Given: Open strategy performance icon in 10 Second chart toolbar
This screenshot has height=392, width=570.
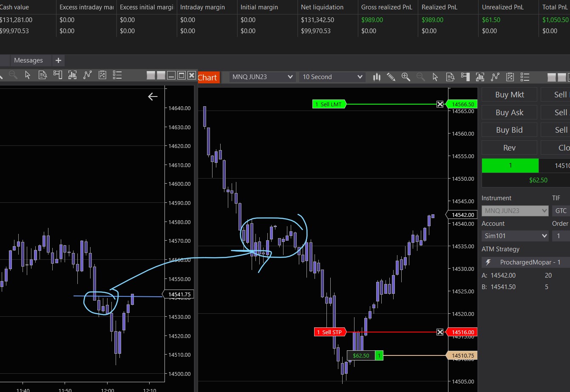Looking at the screenshot, I should pyautogui.click(x=510, y=77).
